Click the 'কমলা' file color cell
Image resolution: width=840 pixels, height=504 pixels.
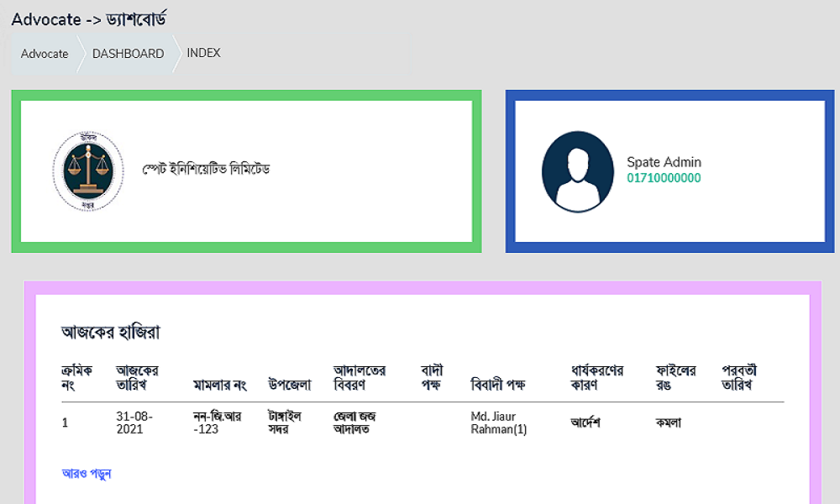[669, 423]
